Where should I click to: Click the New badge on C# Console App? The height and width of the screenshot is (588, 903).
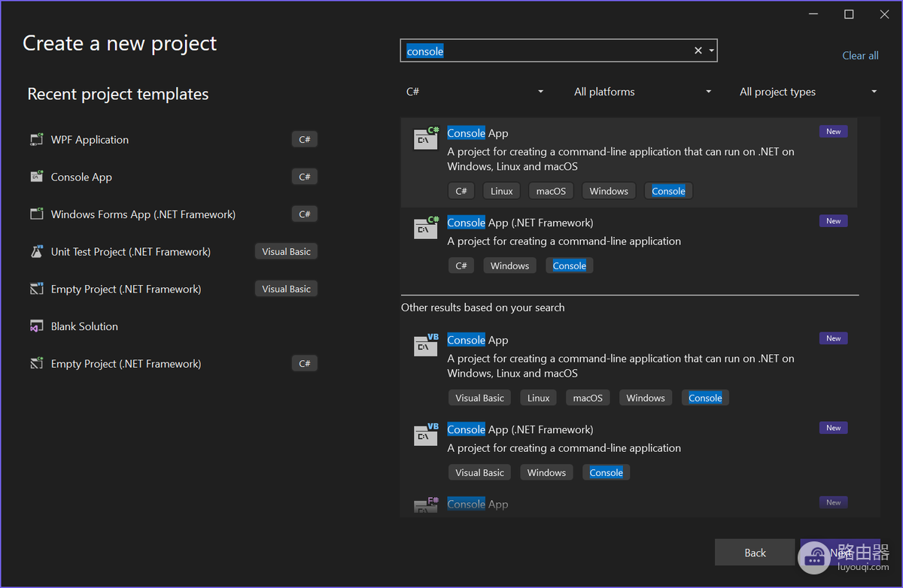834,132
